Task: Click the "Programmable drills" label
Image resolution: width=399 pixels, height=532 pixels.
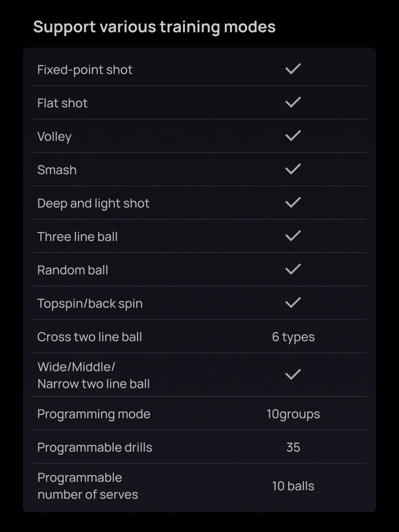Action: tap(95, 447)
